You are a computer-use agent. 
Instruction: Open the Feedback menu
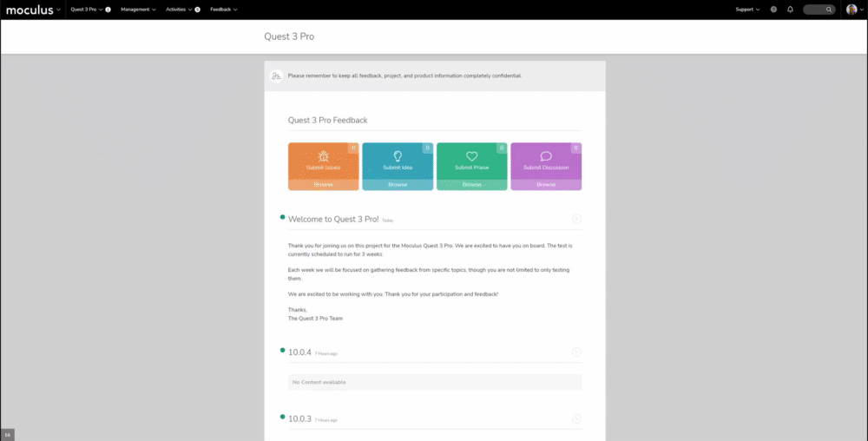click(224, 10)
